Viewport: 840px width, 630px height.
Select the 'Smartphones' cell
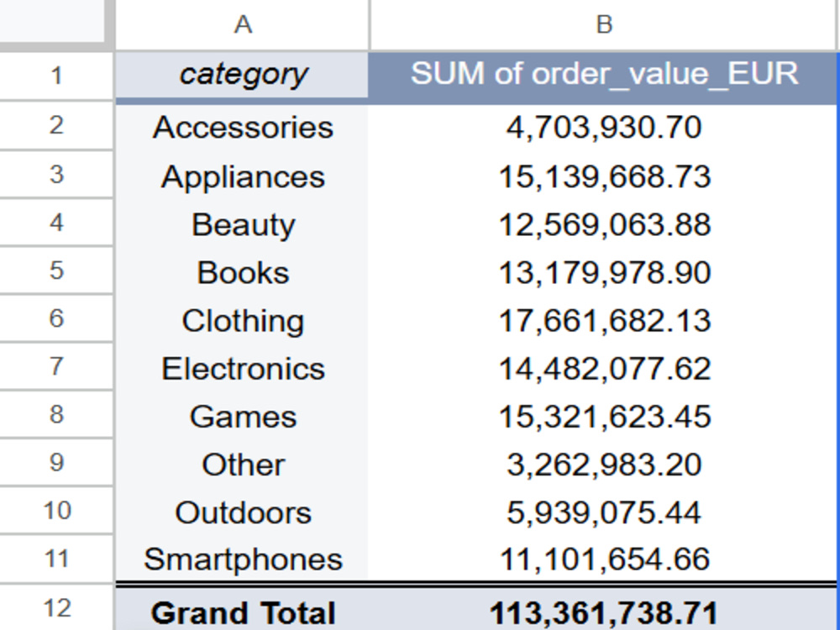[x=242, y=559]
